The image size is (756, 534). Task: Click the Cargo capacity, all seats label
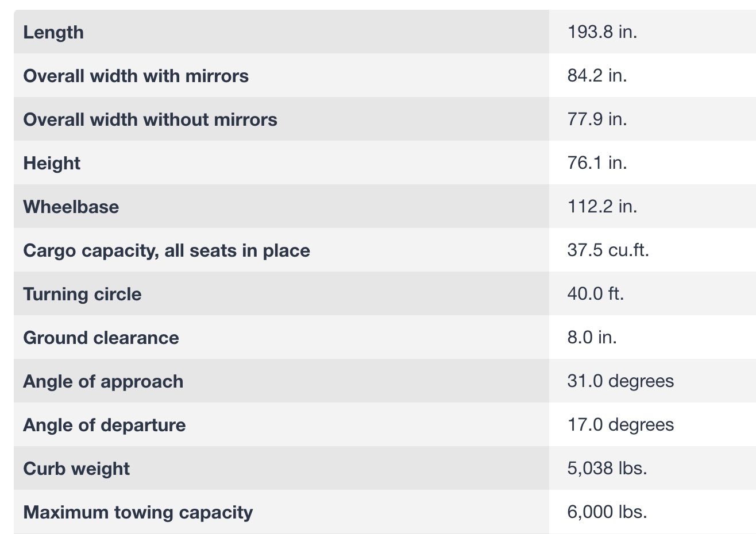(x=167, y=250)
